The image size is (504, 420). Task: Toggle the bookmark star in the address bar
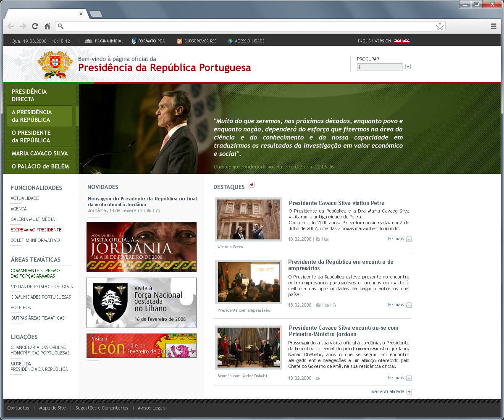click(440, 26)
